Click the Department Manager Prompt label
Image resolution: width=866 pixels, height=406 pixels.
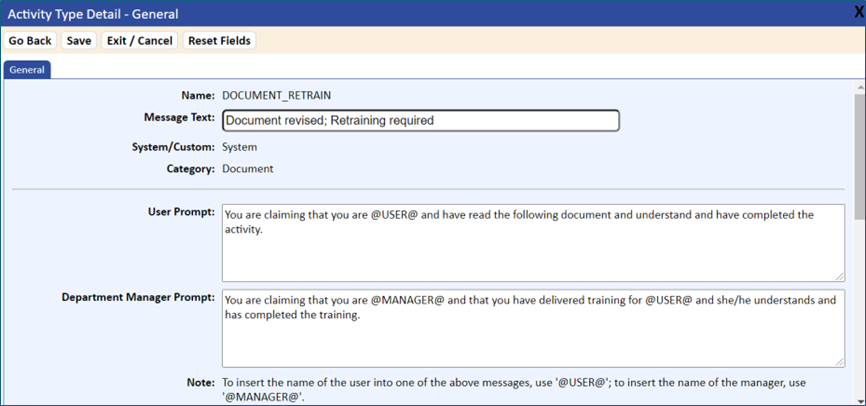point(138,298)
